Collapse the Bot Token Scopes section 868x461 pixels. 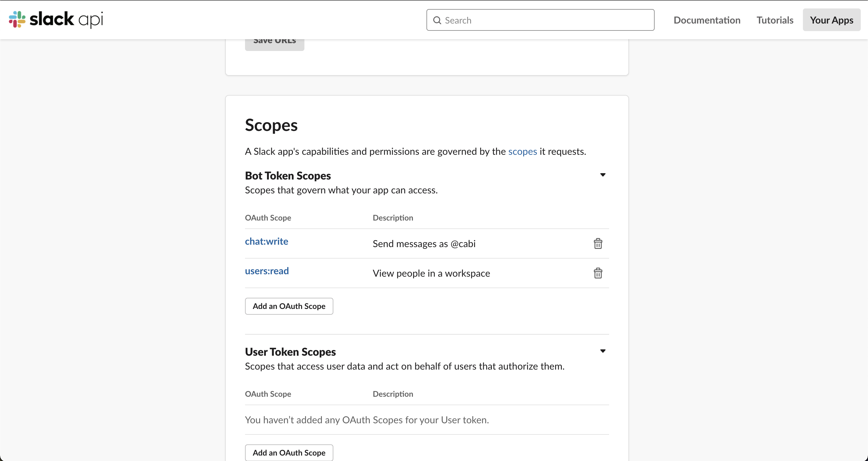coord(602,175)
